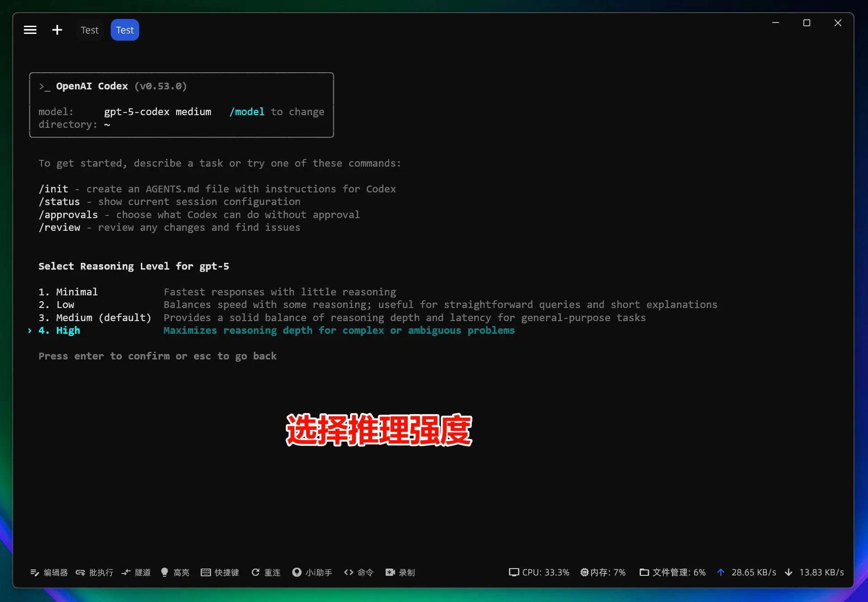Image resolution: width=868 pixels, height=602 pixels.
Task: Click the plus button for a new tab
Action: click(x=57, y=30)
